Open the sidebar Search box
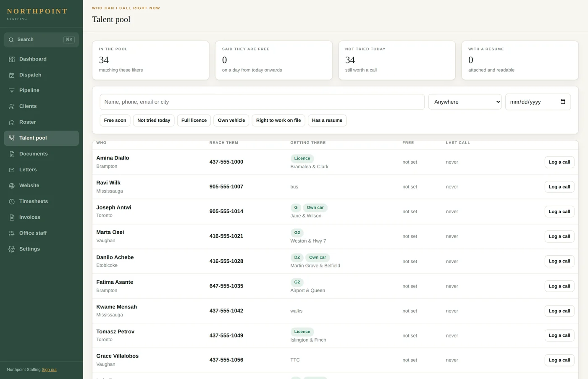Viewport: 588px width, 379px height. click(x=41, y=40)
